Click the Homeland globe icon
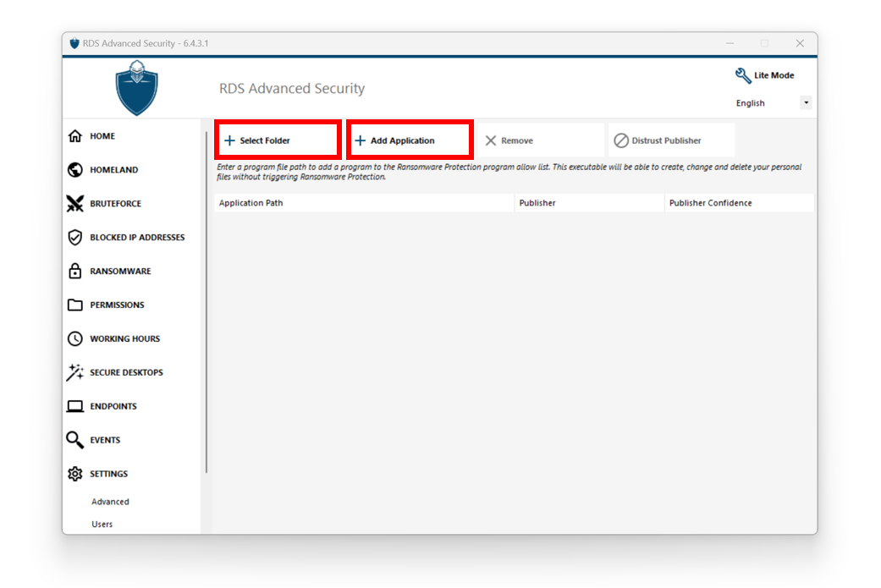881x588 pixels. pos(74,169)
